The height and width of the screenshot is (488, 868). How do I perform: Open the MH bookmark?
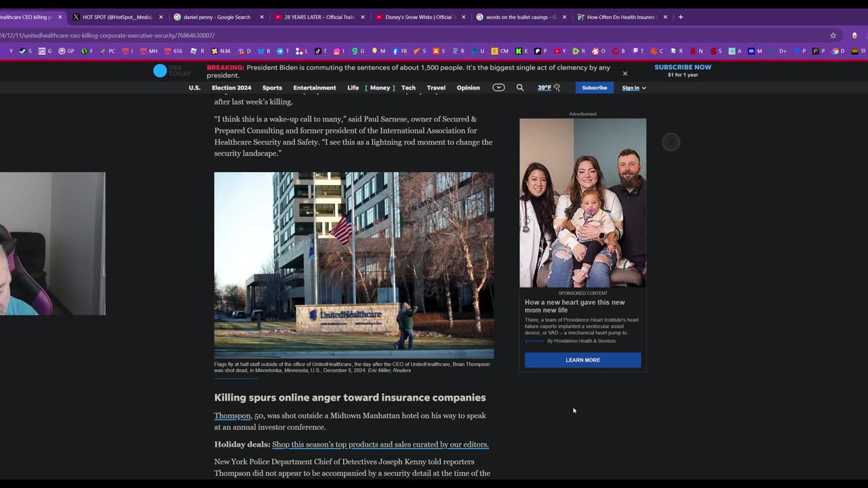click(149, 51)
